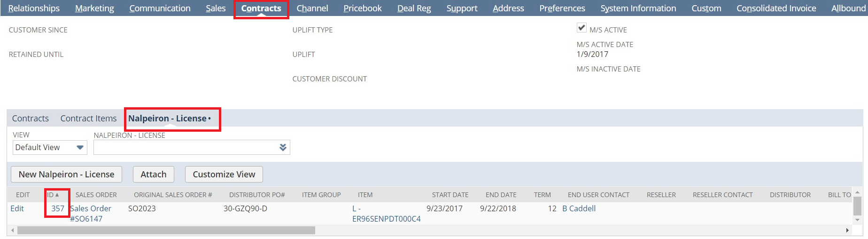
Task: Click the ID column sort arrow
Action: (57, 195)
